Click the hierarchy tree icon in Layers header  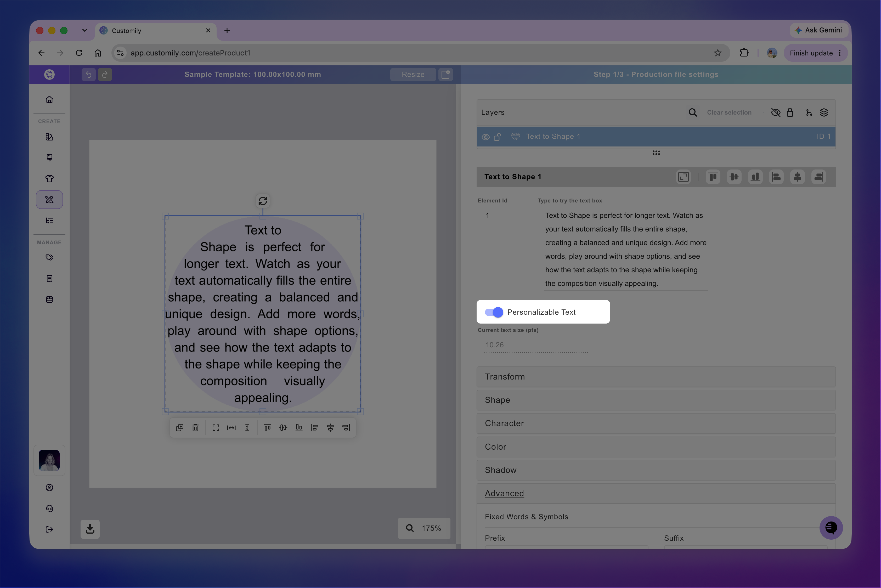[809, 112]
